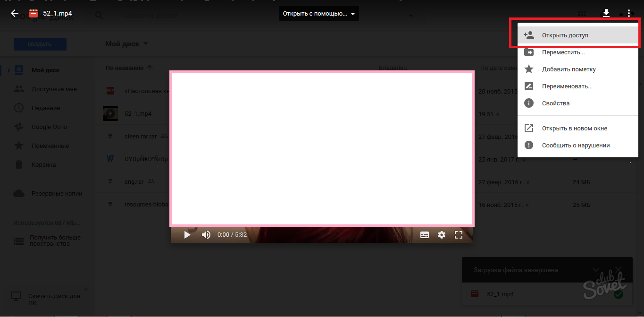Image resolution: width=644 pixels, height=317 pixels.
Task: Expand the 'Мой диск' tree item in sidebar
Action: coord(8,70)
